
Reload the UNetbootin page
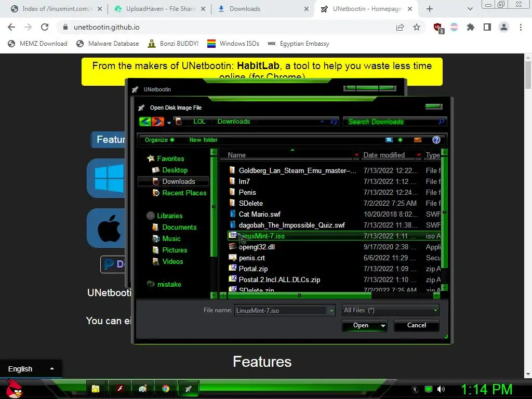[45, 27]
